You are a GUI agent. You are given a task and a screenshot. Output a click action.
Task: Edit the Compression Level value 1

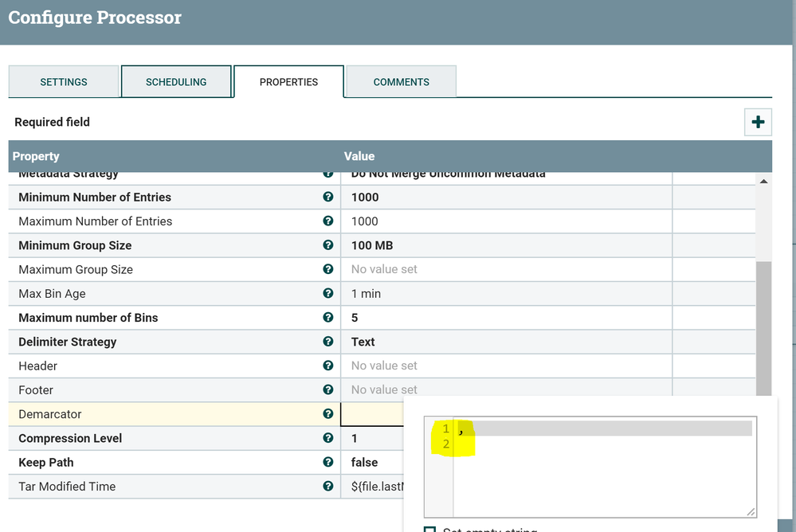pyautogui.click(x=372, y=438)
